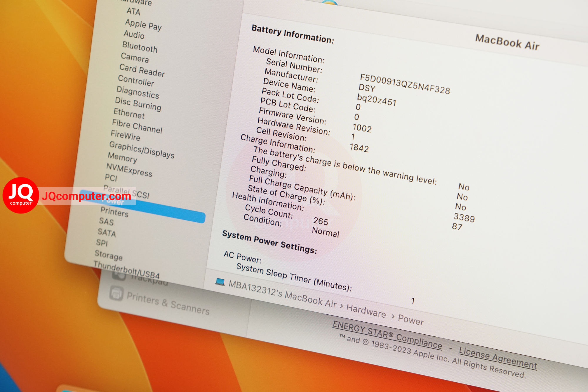Select SAS in the sidebar
Image resolution: width=588 pixels, height=392 pixels.
pos(106,221)
